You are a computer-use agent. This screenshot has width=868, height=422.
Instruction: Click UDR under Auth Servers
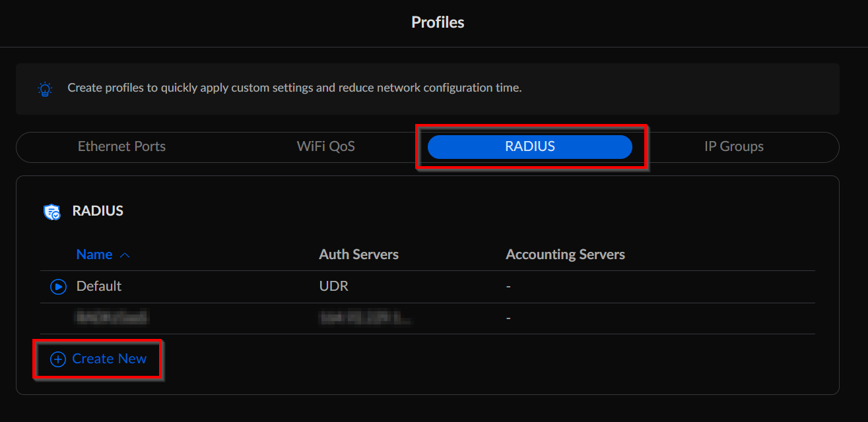[334, 286]
